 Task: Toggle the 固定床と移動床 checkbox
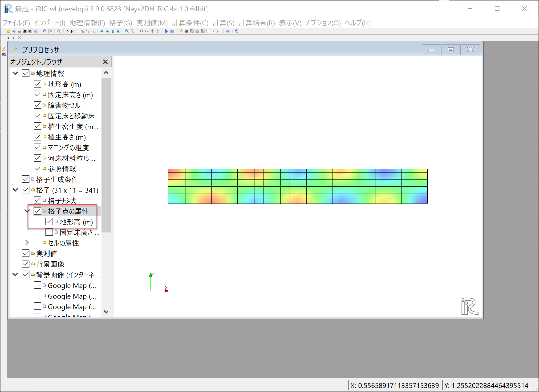(37, 116)
